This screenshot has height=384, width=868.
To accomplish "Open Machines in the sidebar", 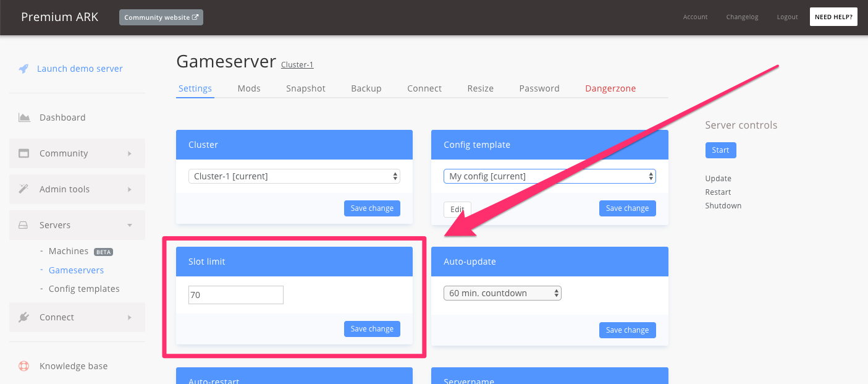I will (x=69, y=251).
